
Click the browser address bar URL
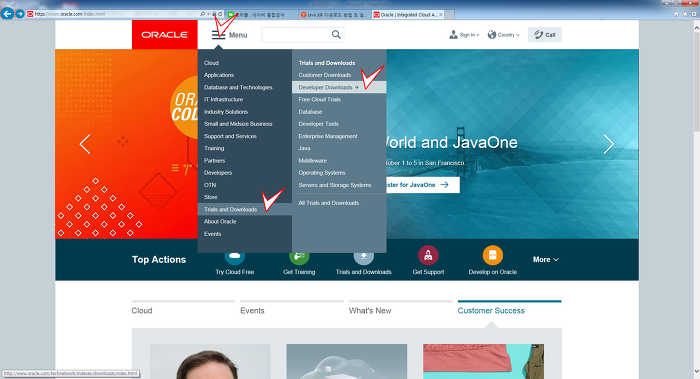[x=69, y=14]
